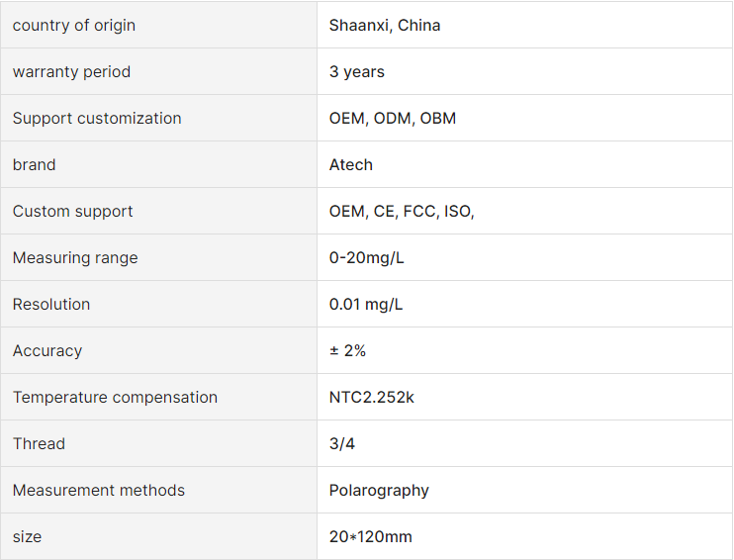
Task: Select the 'NTC2.252k' value
Action: coord(372,397)
